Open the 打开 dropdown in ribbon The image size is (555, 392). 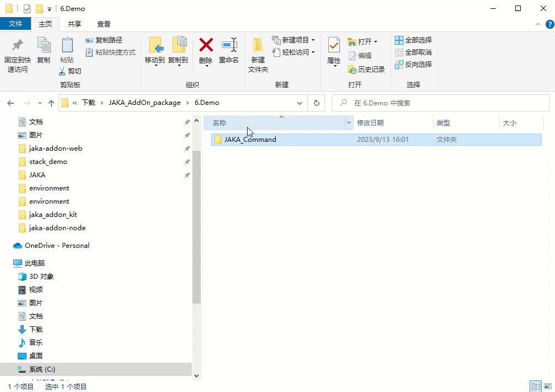point(363,42)
